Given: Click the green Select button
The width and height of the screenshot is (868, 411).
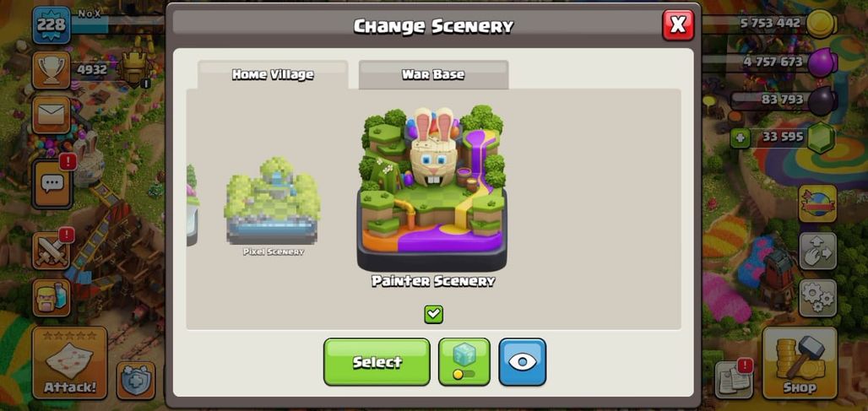Looking at the screenshot, I should 377,362.
